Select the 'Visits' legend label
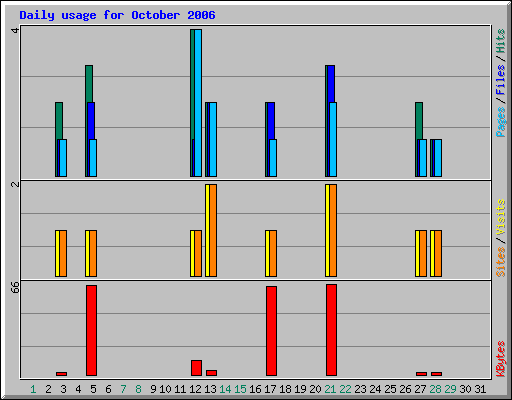This screenshot has height=400, width=512. click(x=500, y=217)
